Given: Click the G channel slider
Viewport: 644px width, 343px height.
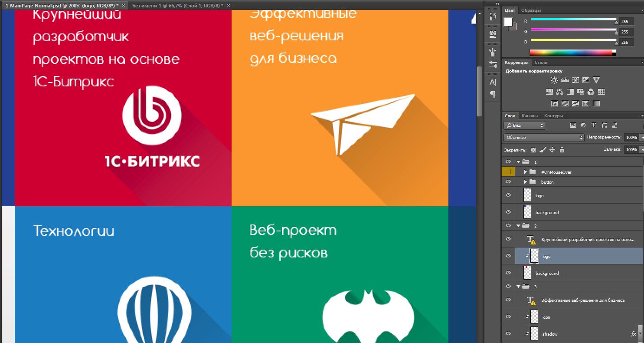Looking at the screenshot, I should coord(573,30).
